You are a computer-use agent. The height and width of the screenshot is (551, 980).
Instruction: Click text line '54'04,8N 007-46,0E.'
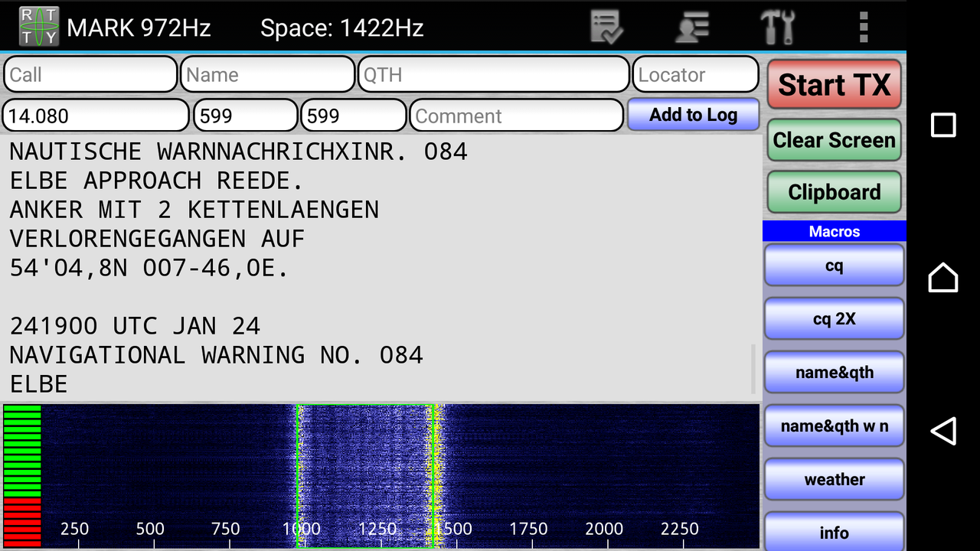(149, 268)
